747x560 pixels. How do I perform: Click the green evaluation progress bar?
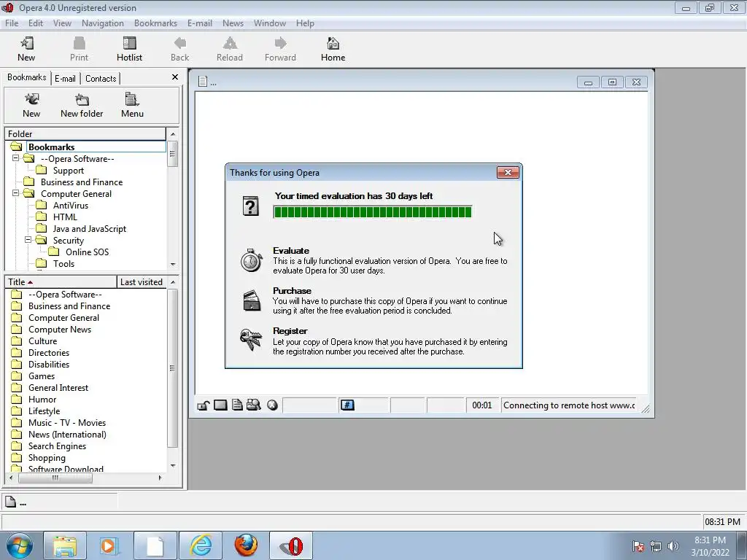coord(373,212)
